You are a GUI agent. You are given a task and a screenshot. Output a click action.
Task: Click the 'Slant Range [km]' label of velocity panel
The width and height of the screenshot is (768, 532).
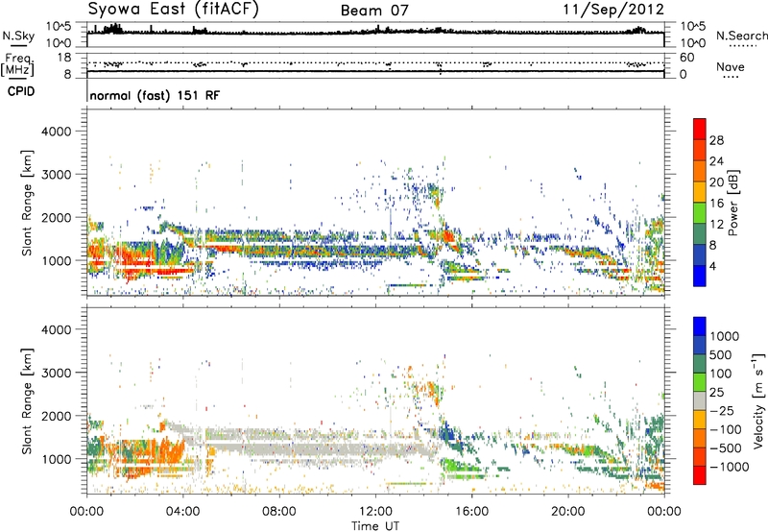point(27,400)
